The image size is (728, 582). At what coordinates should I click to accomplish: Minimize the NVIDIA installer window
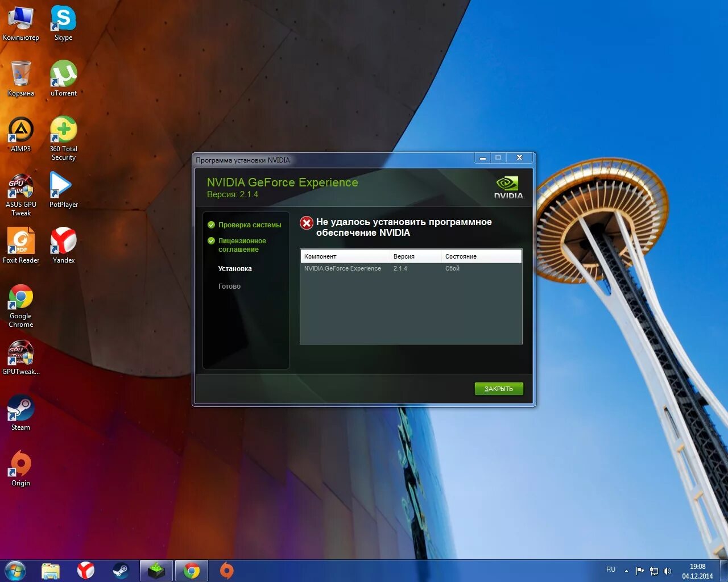pyautogui.click(x=482, y=158)
